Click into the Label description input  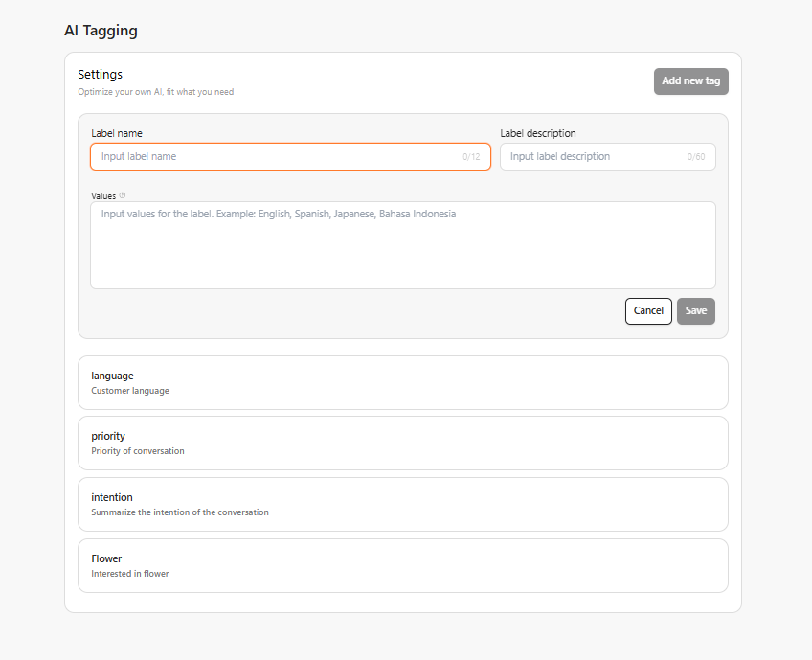tap(594, 156)
